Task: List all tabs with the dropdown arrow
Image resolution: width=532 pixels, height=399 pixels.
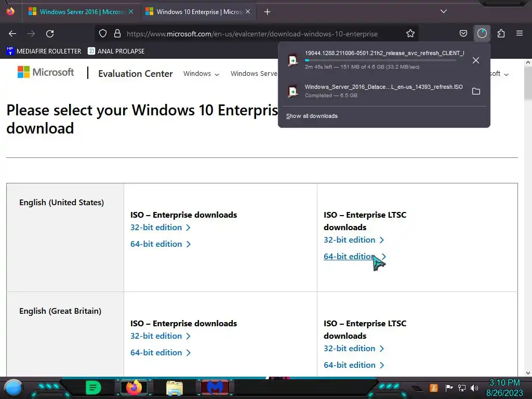Action: pos(444,11)
